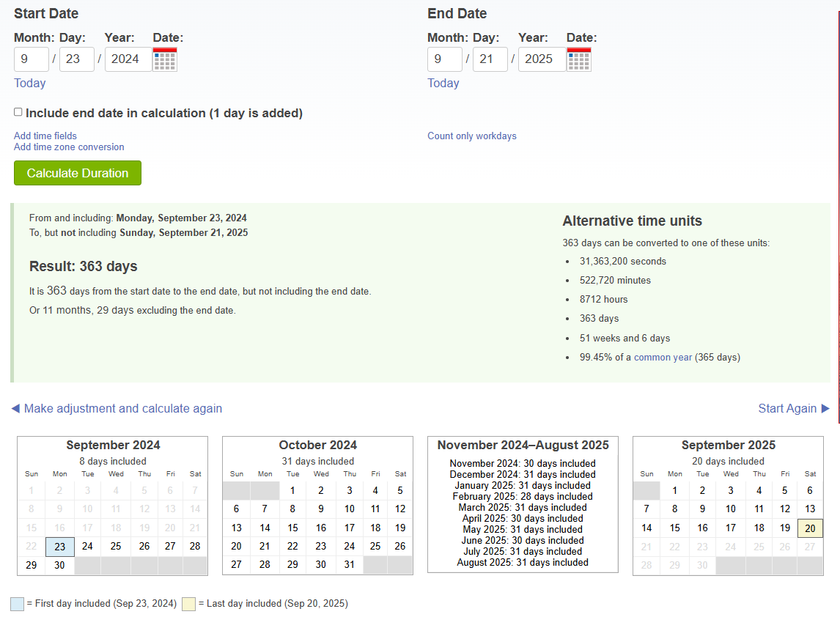The height and width of the screenshot is (617, 840).
Task: Click the October 2024 calendar title
Action: (317, 445)
